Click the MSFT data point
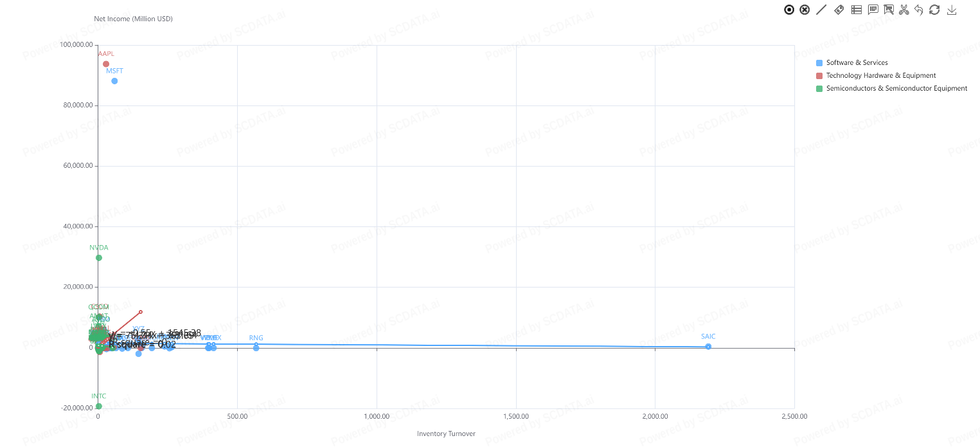 coord(114,81)
